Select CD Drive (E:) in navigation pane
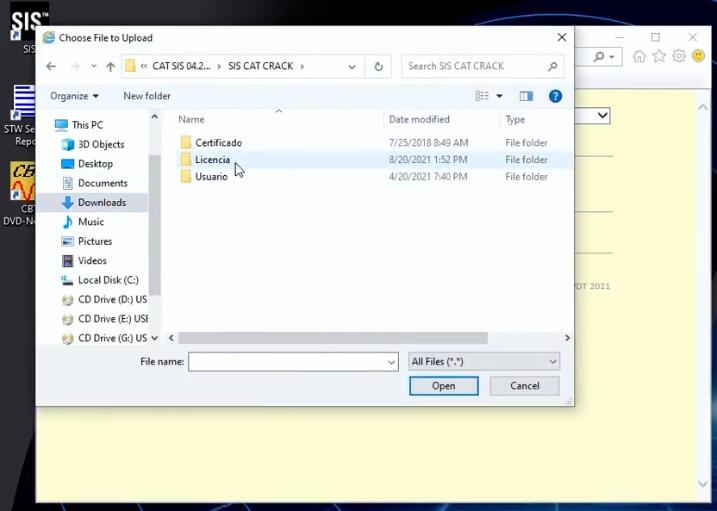 [112, 319]
